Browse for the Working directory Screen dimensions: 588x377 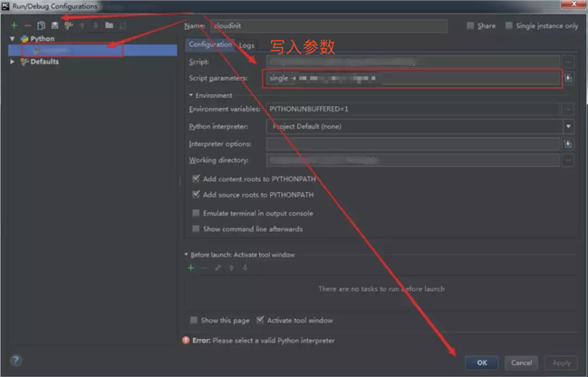point(568,160)
